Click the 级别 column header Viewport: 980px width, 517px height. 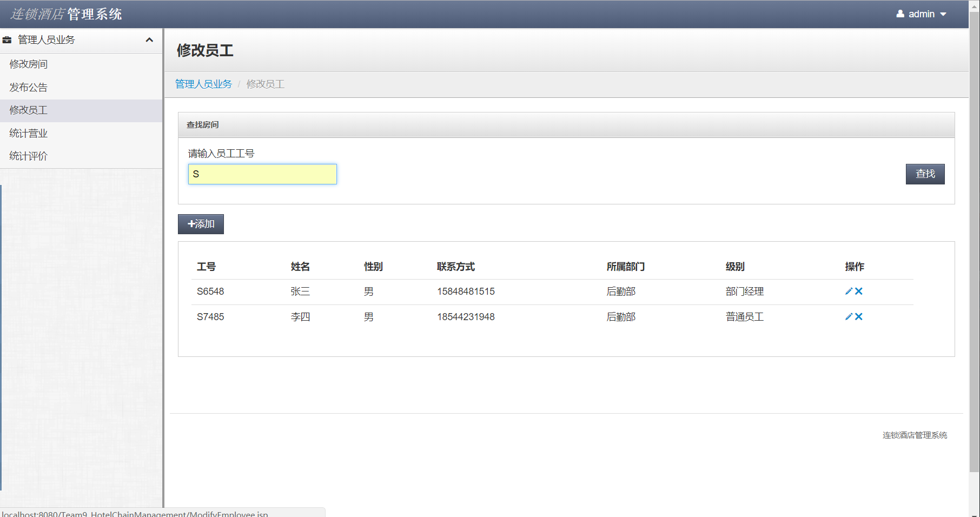click(x=735, y=267)
